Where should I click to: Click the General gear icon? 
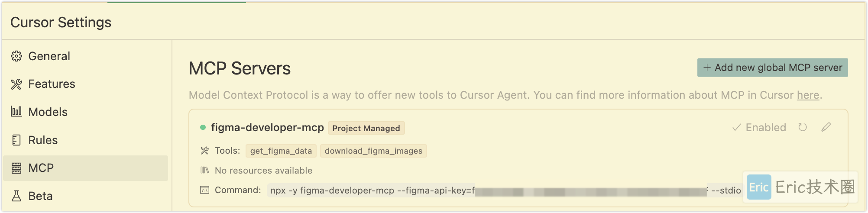click(16, 56)
